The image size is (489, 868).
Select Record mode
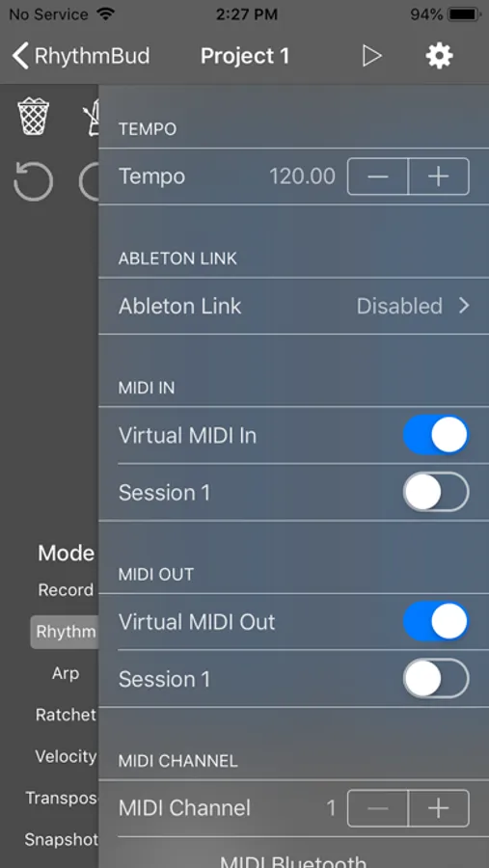pos(66,590)
